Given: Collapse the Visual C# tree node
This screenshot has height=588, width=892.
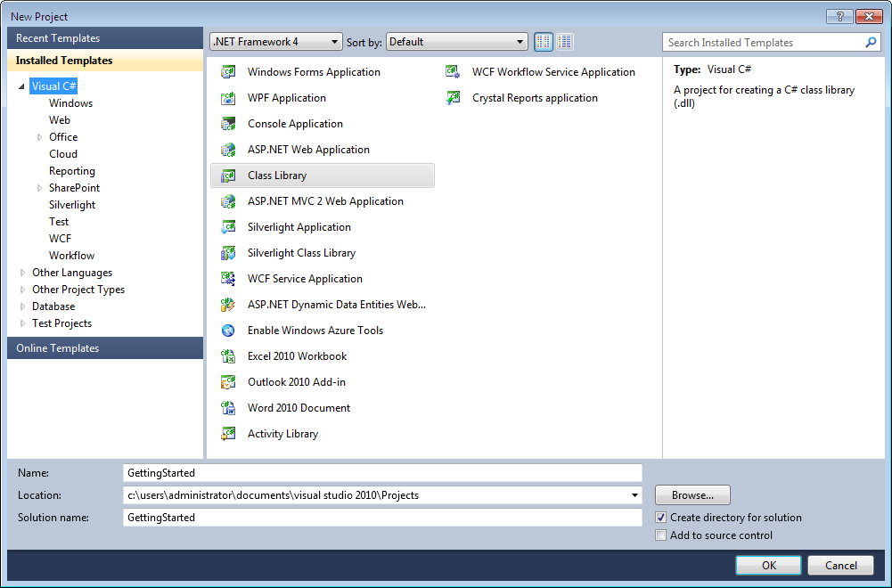Looking at the screenshot, I should (21, 86).
